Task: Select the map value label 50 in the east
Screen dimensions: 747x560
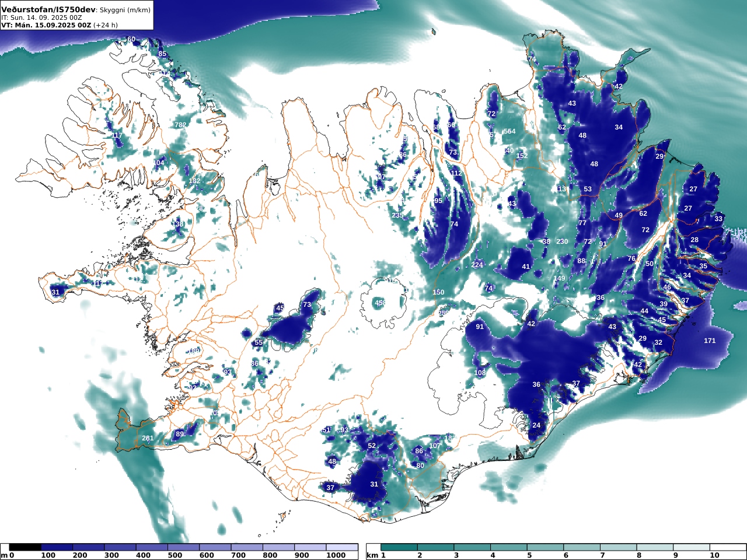Action: tap(650, 264)
